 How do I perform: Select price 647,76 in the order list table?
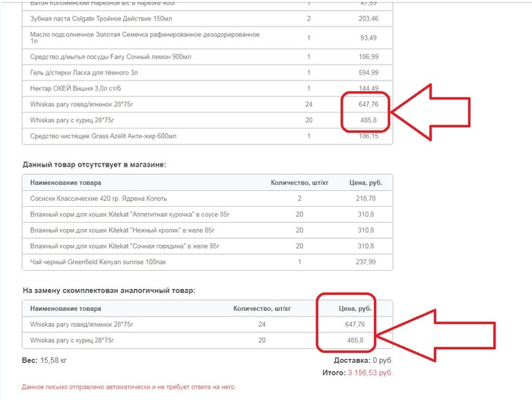(x=369, y=104)
